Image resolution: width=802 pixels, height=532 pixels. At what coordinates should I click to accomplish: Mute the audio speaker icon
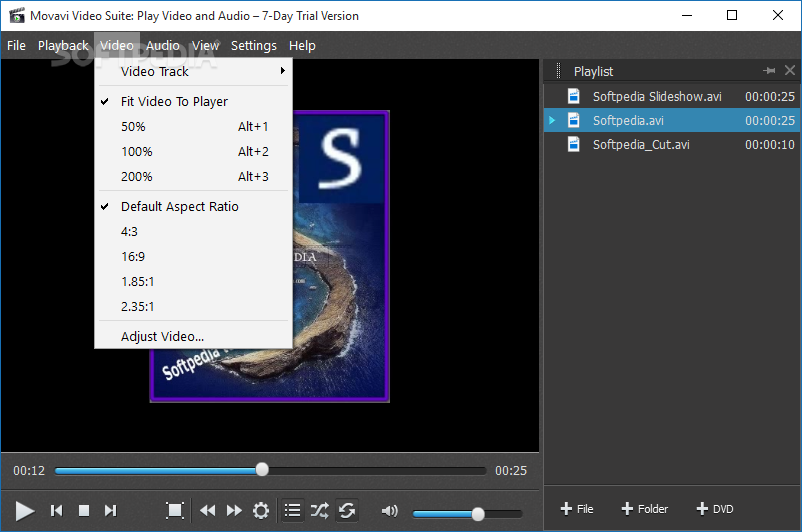click(389, 511)
